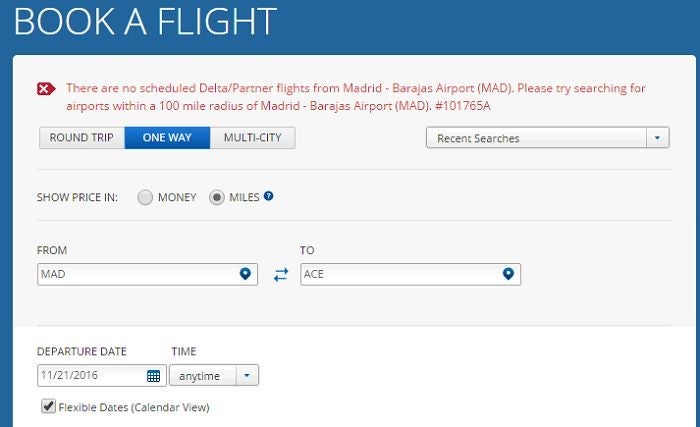Click location pin icon in TO field

point(508,274)
